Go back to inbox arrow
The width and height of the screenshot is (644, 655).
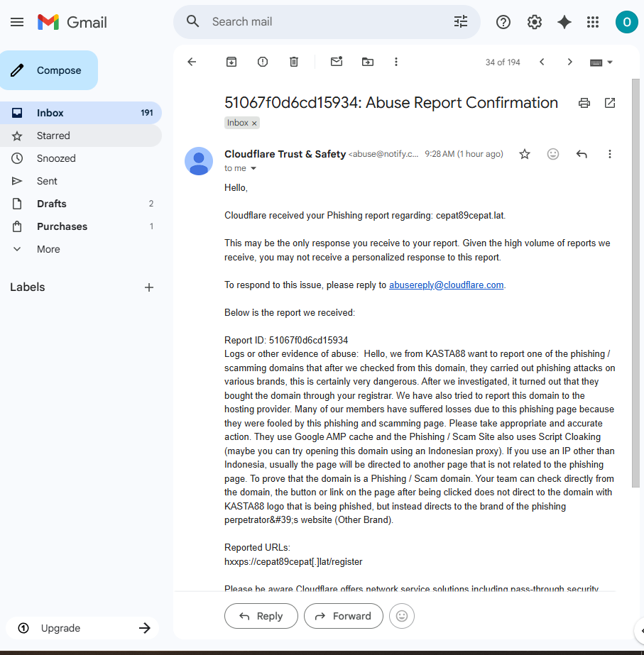(192, 62)
